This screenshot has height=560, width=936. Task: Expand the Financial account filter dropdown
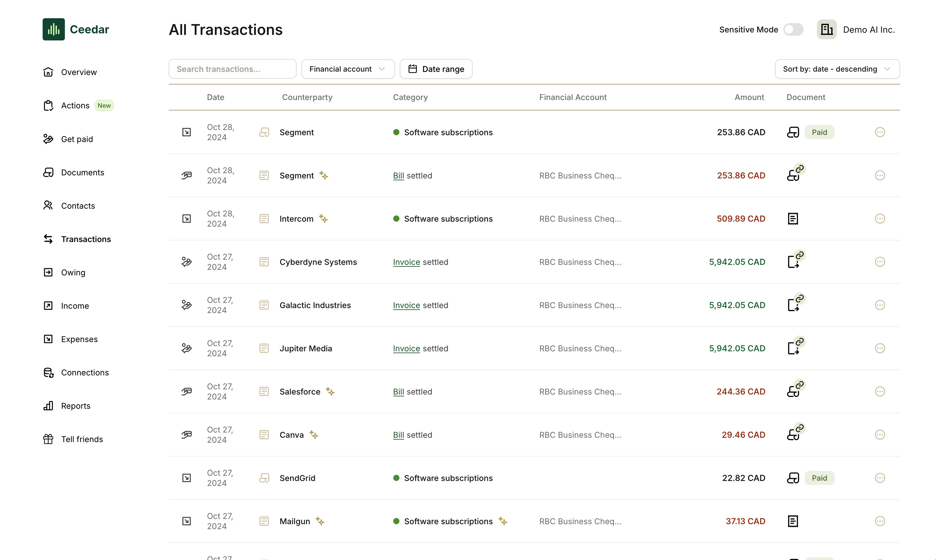347,69
